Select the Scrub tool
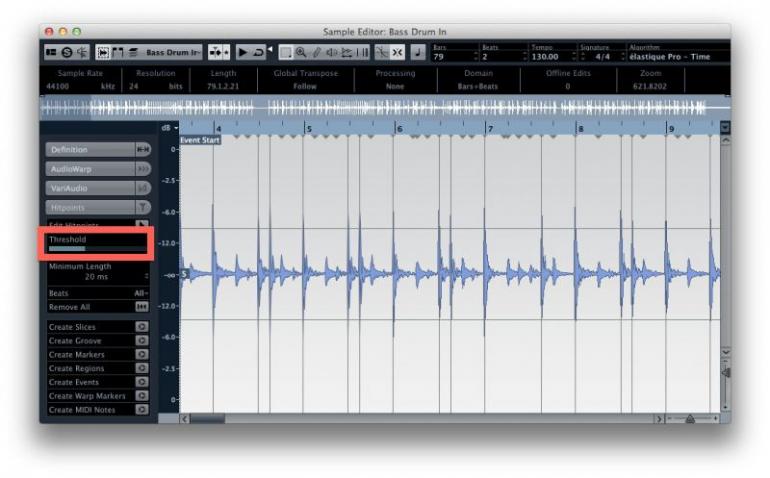This screenshot has height=478, width=770. pyautogui.click(x=347, y=52)
